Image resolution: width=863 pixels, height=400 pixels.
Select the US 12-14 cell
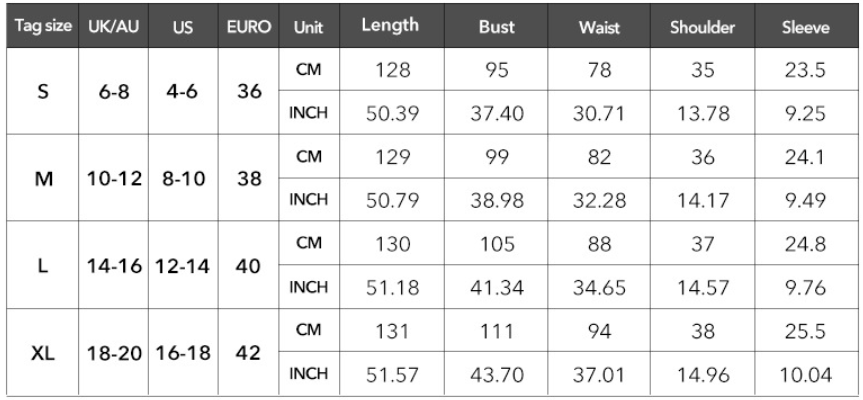(183, 266)
